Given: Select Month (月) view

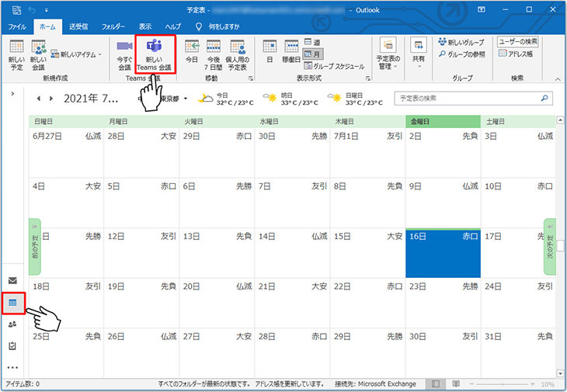Looking at the screenshot, I should 313,54.
